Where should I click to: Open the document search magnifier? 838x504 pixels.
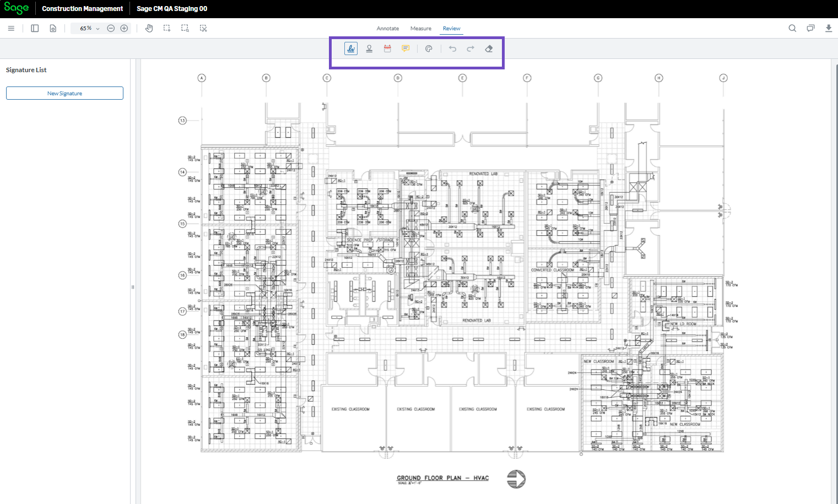pyautogui.click(x=792, y=28)
